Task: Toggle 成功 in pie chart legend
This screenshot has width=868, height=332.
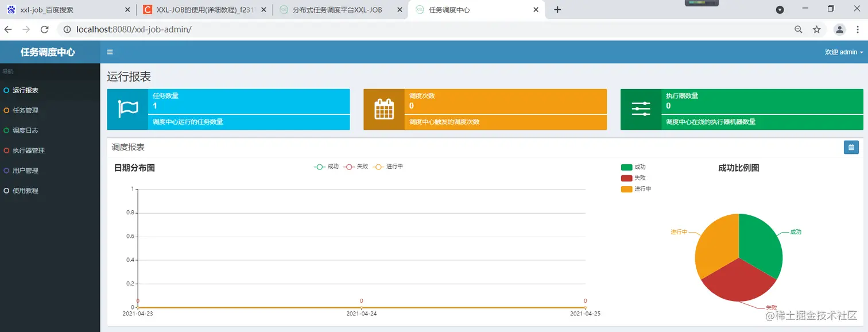Action: click(633, 167)
